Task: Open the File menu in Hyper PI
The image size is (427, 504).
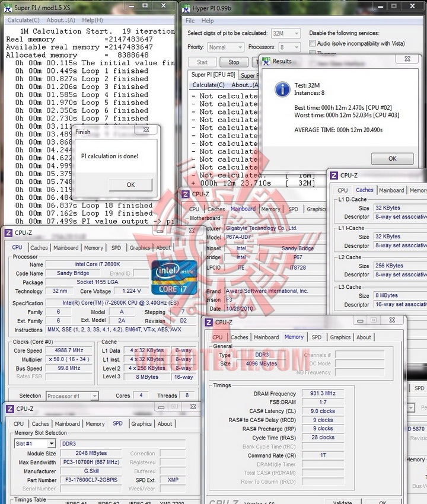Action: pos(190,21)
